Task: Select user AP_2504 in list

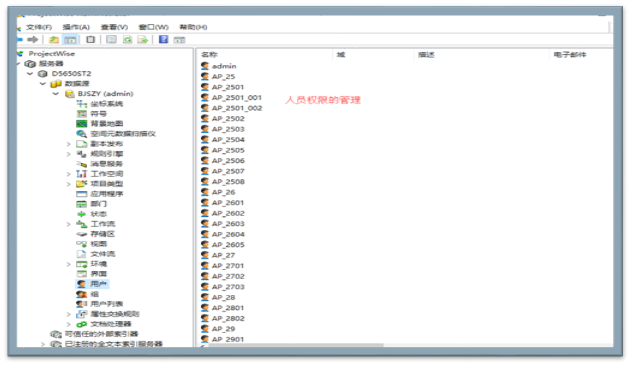Action: [x=228, y=139]
